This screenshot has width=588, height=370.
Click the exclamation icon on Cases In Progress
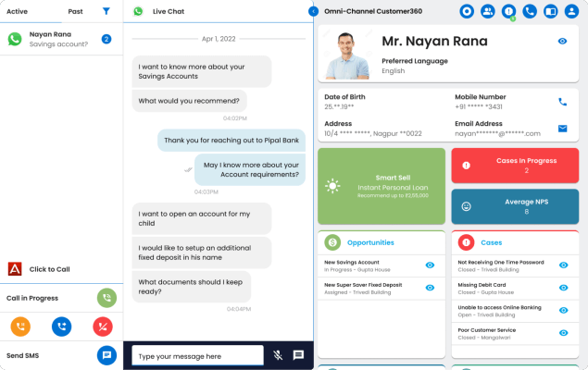[466, 166]
